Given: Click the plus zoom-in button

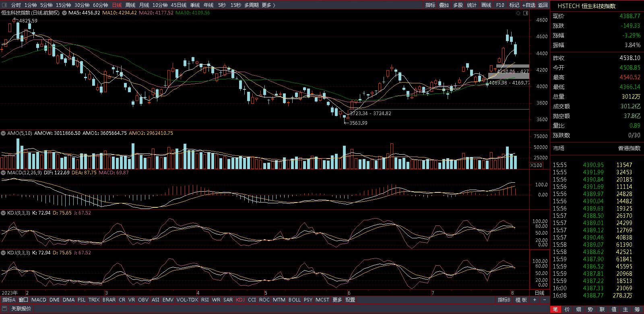Looking at the screenshot, I should [535, 300].
